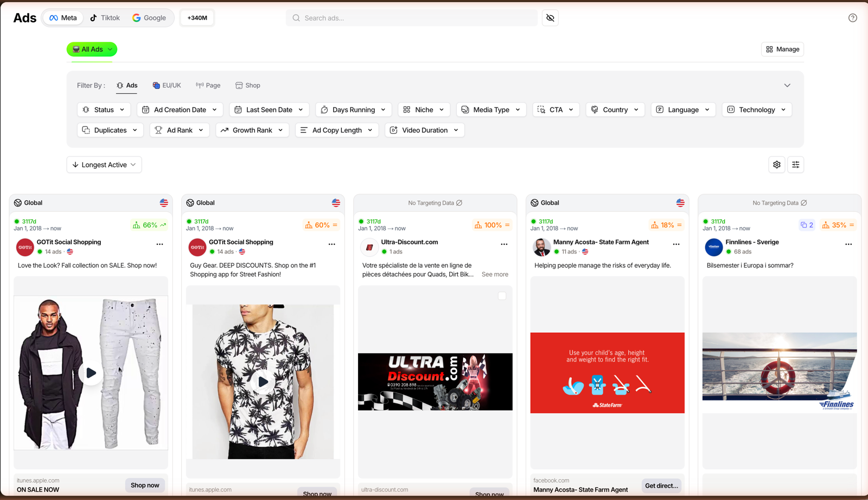
Task: Open the Country filter dropdown
Action: [615, 110]
